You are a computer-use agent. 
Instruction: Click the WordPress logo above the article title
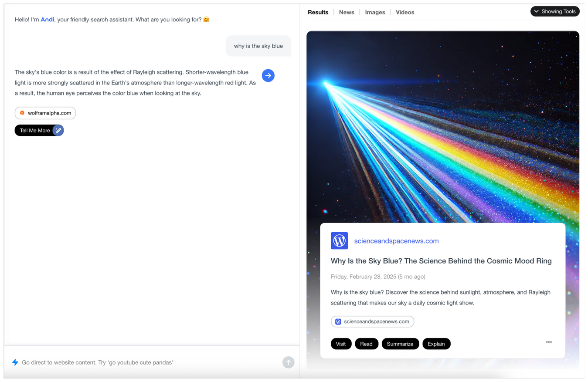339,240
